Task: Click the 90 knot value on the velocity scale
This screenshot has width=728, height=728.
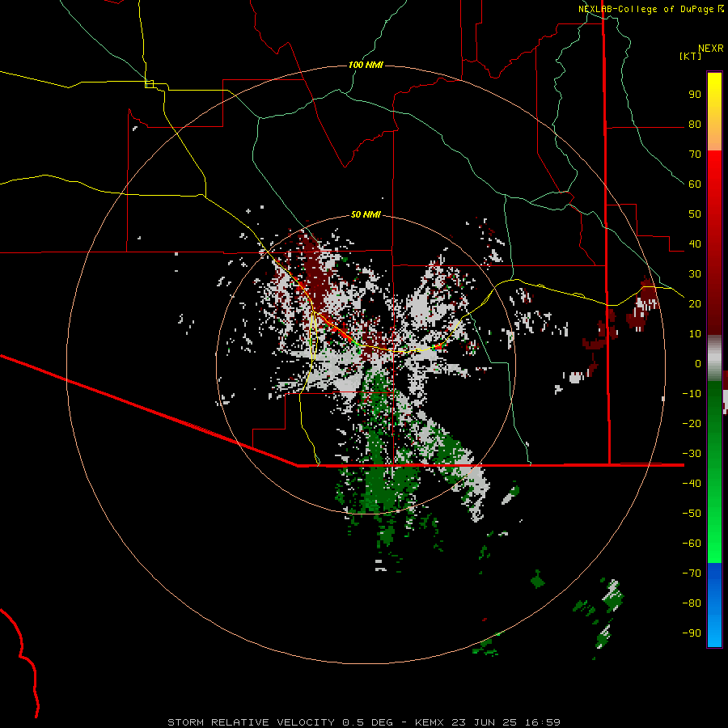Action: click(x=695, y=95)
